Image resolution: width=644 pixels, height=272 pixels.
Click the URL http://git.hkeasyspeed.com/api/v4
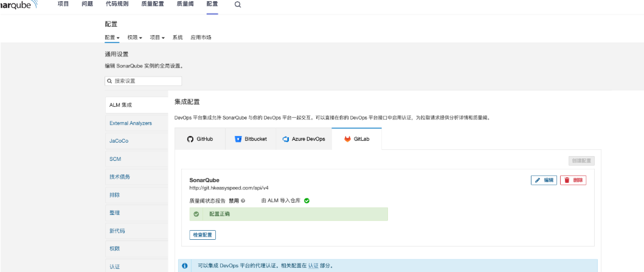pyautogui.click(x=229, y=188)
